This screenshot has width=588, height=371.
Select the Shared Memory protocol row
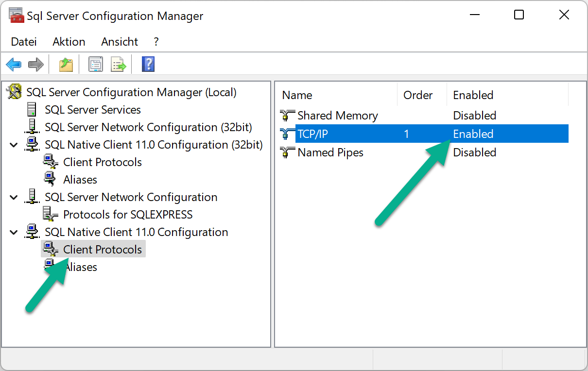click(423, 116)
